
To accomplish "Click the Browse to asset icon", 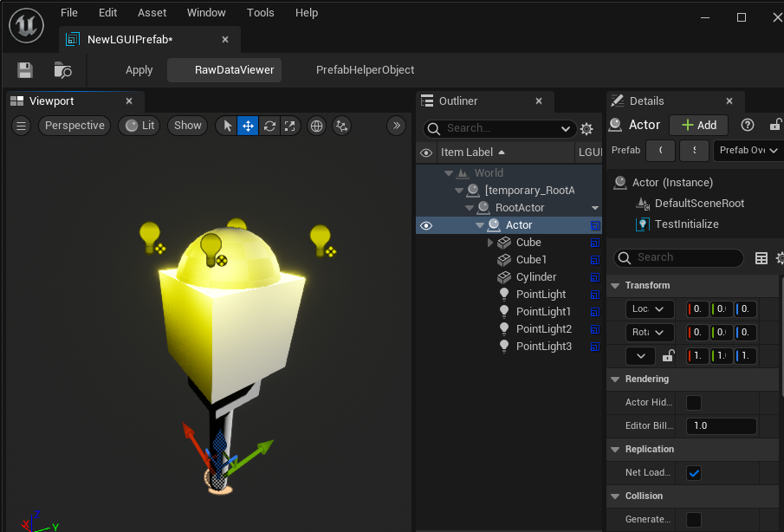I will pos(62,70).
